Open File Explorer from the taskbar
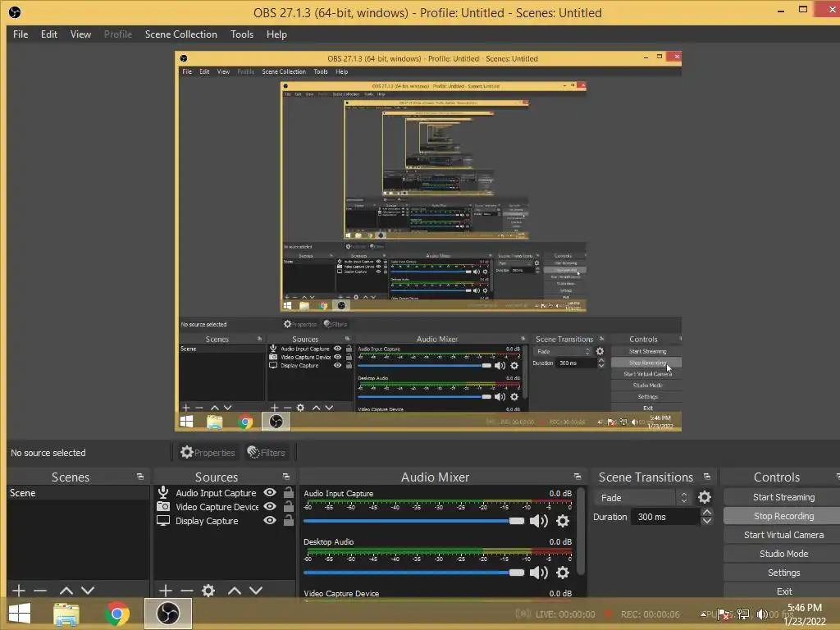This screenshot has width=840, height=630. pyautogui.click(x=66, y=614)
